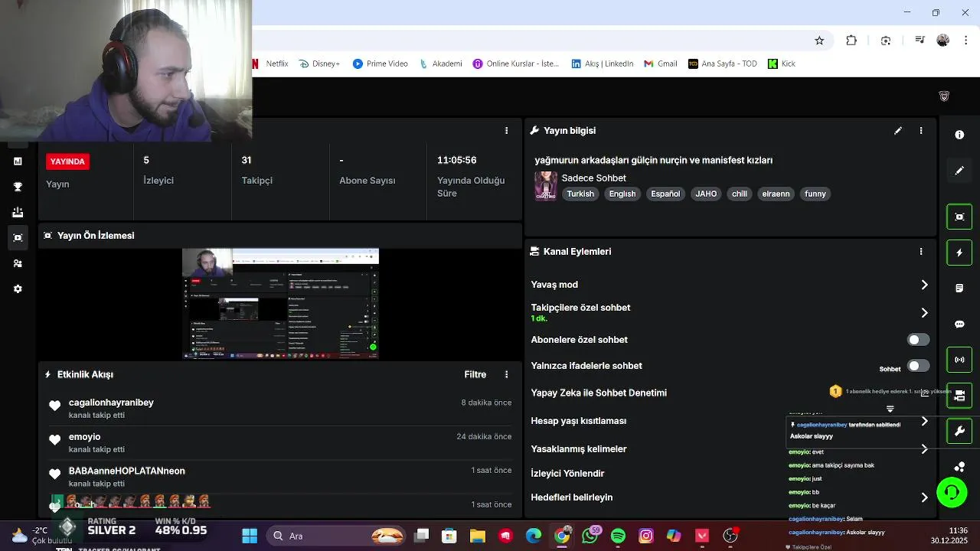Open Yayın bilgisi three-dot menu
Viewport: 980px width, 551px height.
point(921,131)
